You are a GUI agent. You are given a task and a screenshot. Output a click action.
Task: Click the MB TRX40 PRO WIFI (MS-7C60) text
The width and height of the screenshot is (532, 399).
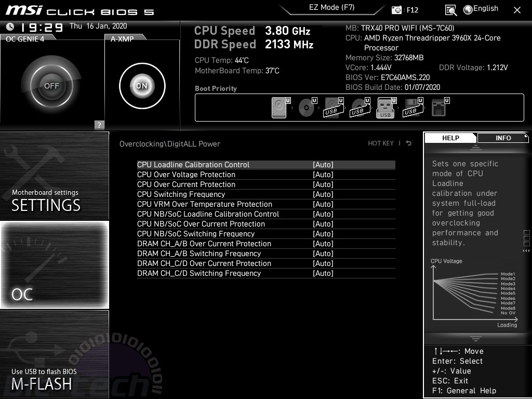point(400,28)
